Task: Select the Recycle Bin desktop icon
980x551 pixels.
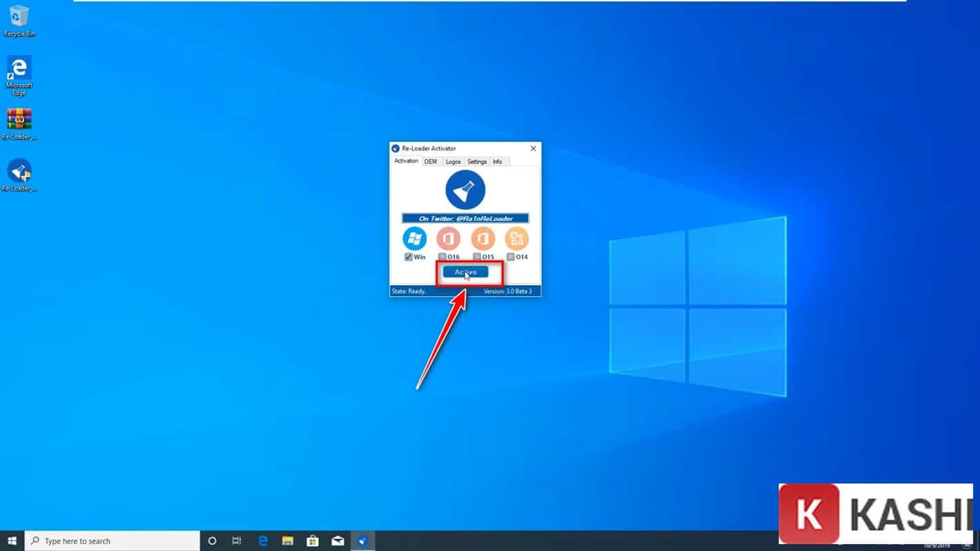Action: [x=19, y=19]
